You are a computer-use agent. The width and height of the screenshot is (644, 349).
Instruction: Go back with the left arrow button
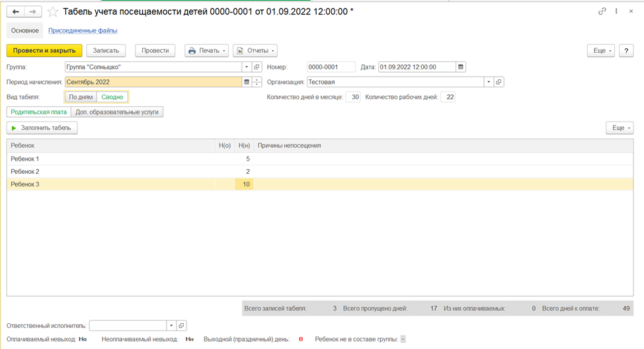point(16,11)
